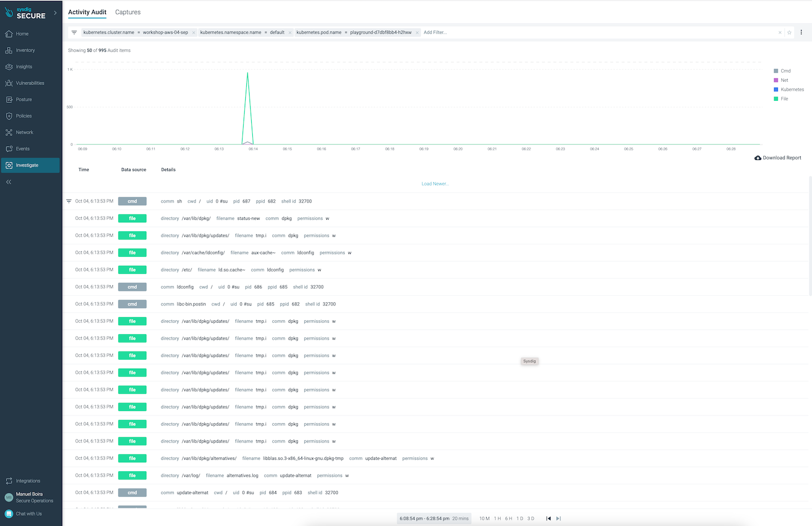
Task: Switch to the Captures tab
Action: [128, 12]
